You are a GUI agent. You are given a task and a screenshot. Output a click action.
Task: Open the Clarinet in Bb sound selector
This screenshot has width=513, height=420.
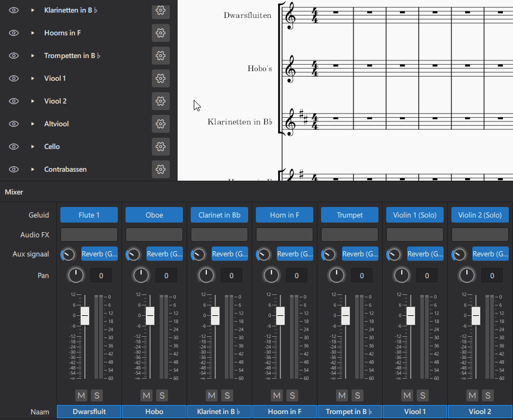(219, 215)
